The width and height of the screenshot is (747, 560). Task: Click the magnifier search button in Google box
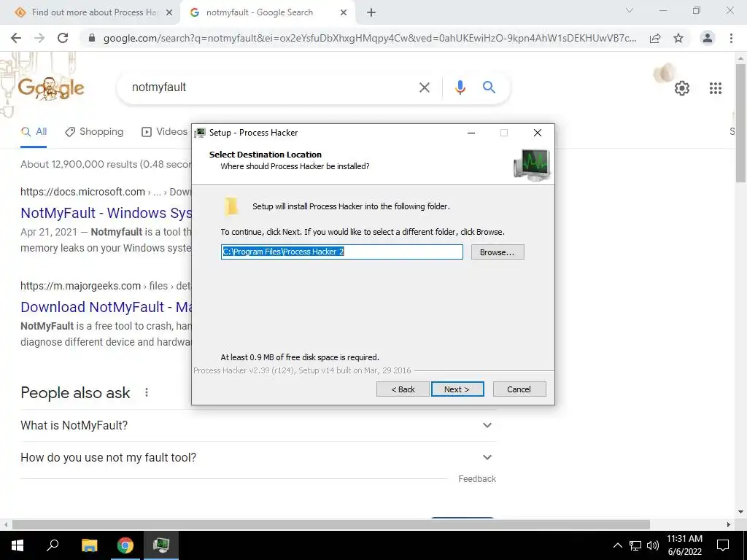[x=489, y=87]
